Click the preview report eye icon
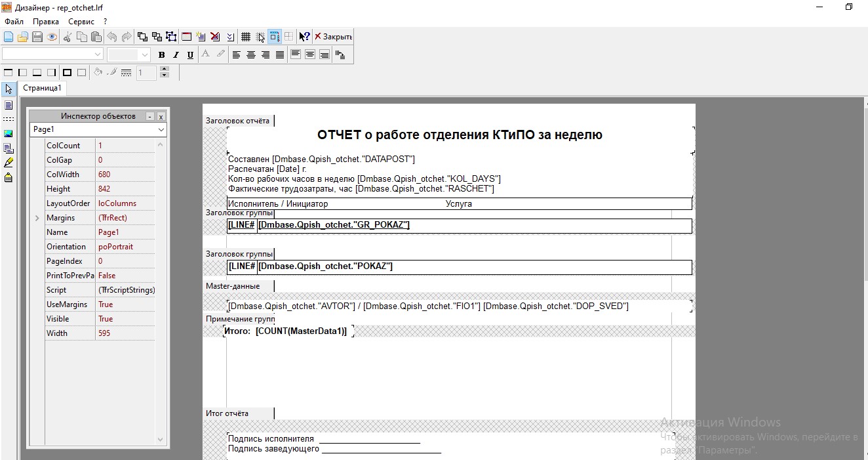This screenshot has width=868, height=460. click(x=52, y=37)
